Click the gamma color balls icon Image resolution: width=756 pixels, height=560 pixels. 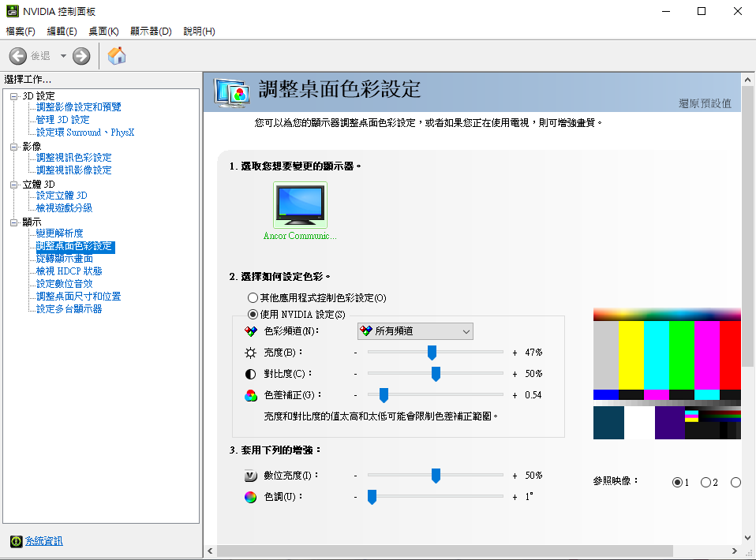251,396
